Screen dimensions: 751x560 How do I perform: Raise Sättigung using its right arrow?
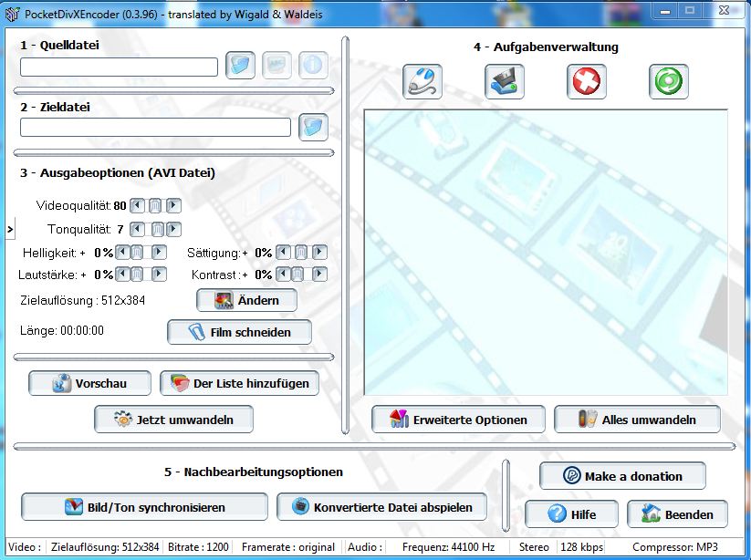[x=319, y=252]
